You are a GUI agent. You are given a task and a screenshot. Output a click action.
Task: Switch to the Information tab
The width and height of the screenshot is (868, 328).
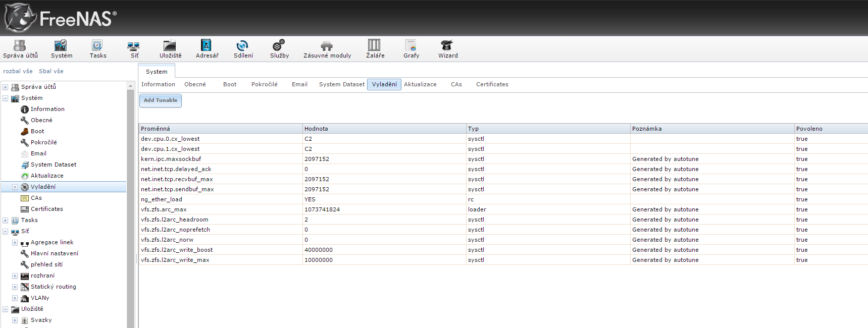pos(158,84)
